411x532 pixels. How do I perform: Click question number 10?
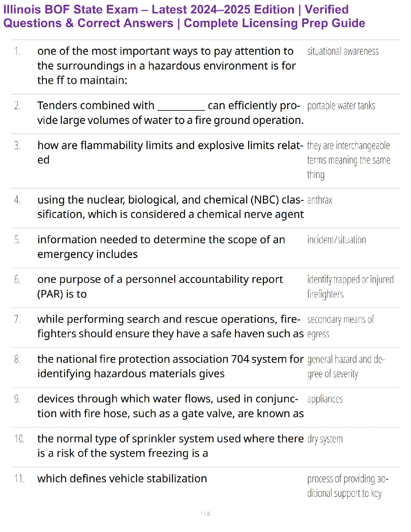click(19, 439)
